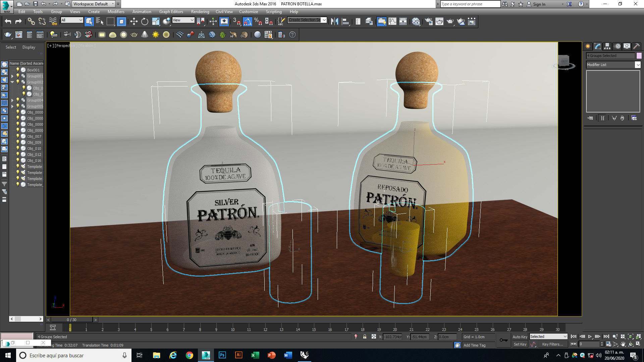The image size is (644, 362).
Task: Toggle 3D Snaps button
Action: click(x=236, y=22)
